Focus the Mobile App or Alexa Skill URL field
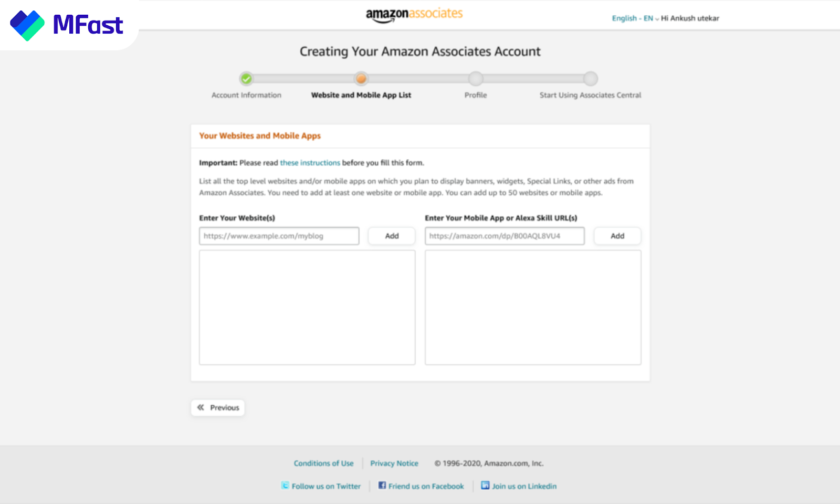The image size is (840, 504). coord(505,236)
